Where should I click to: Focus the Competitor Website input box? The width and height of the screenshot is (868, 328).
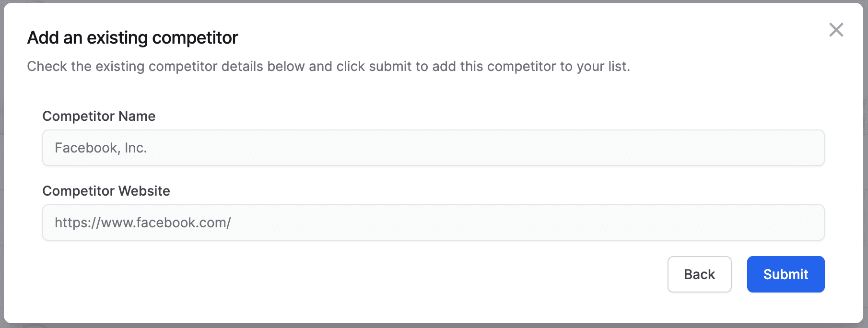click(x=433, y=223)
